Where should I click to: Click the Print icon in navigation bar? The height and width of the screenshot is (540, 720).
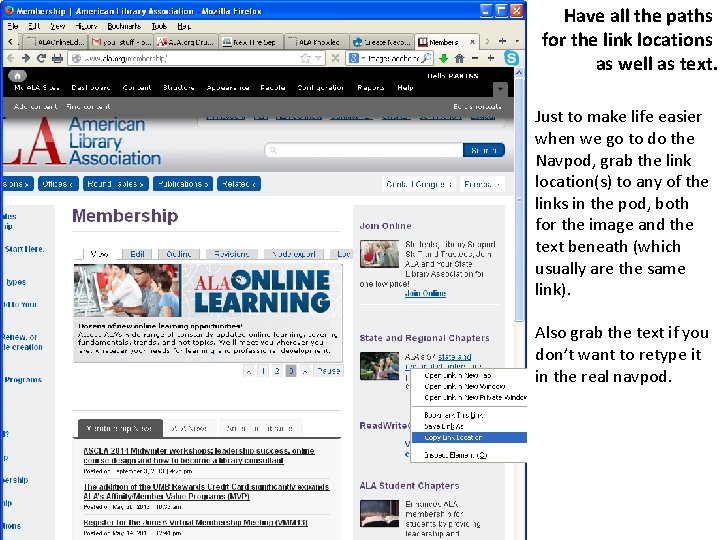[57, 58]
